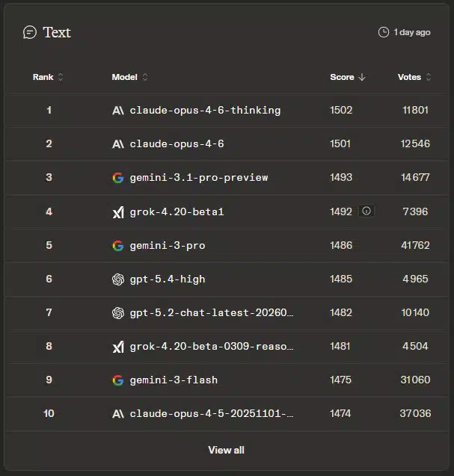Click the Text chat bubble icon
Image resolution: width=454 pixels, height=476 pixels.
tap(30, 32)
